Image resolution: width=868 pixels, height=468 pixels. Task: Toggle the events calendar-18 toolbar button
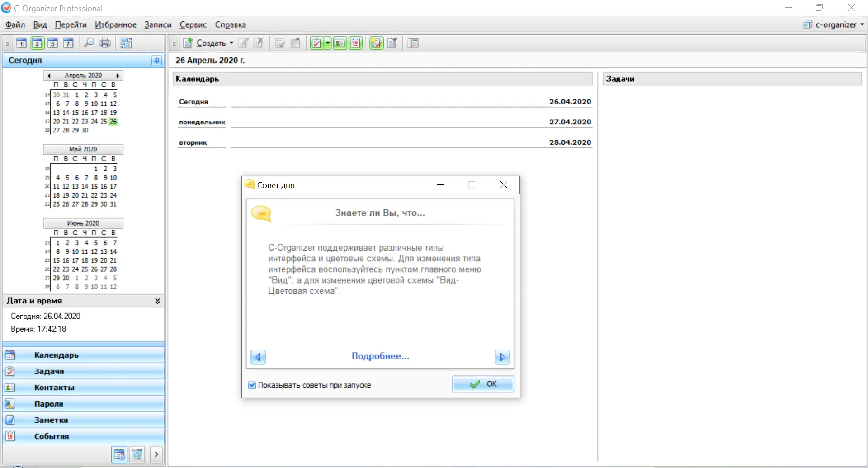coord(356,43)
